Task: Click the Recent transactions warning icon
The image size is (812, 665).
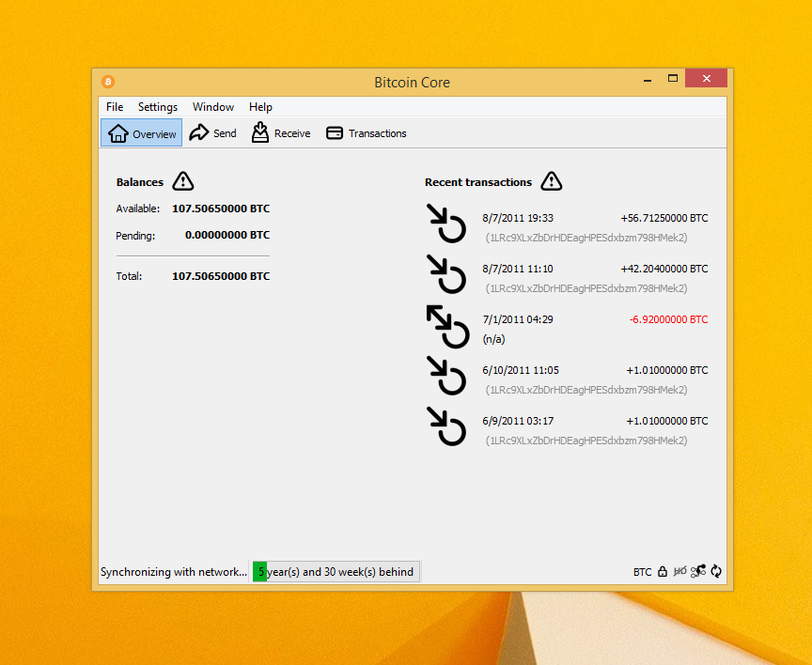Action: click(x=552, y=181)
